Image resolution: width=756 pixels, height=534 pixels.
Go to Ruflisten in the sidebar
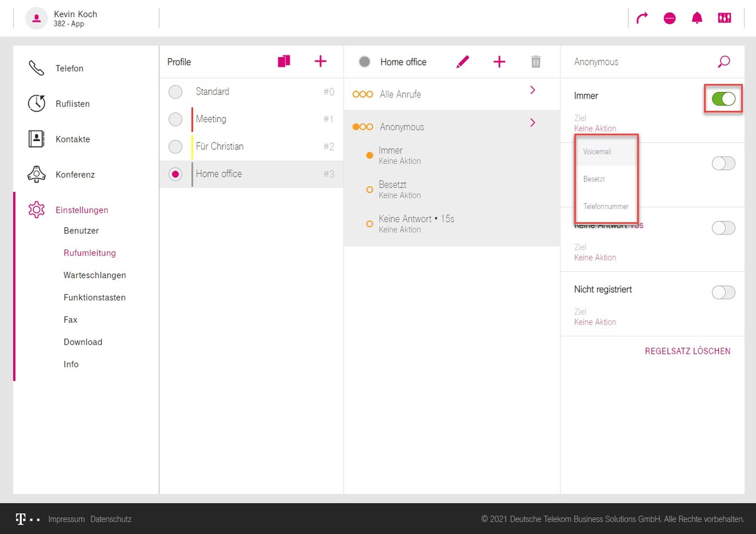click(x=73, y=104)
